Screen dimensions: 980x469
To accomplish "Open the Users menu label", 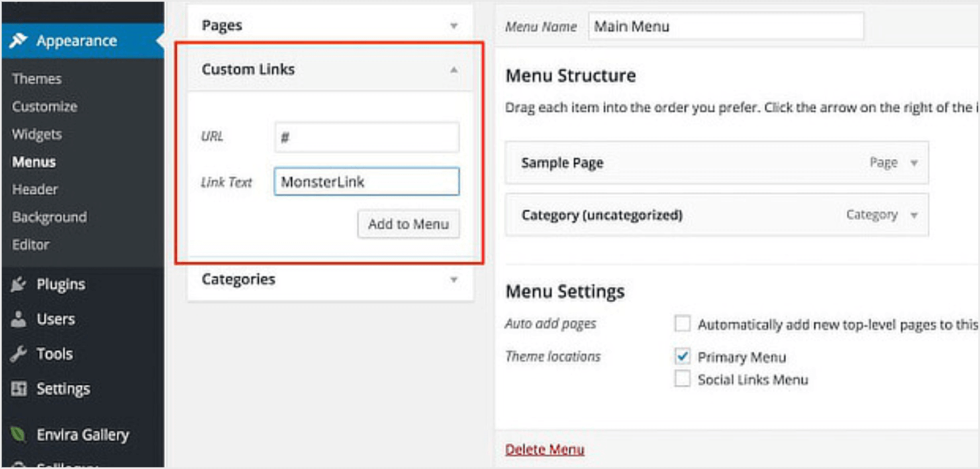I will pyautogui.click(x=56, y=319).
